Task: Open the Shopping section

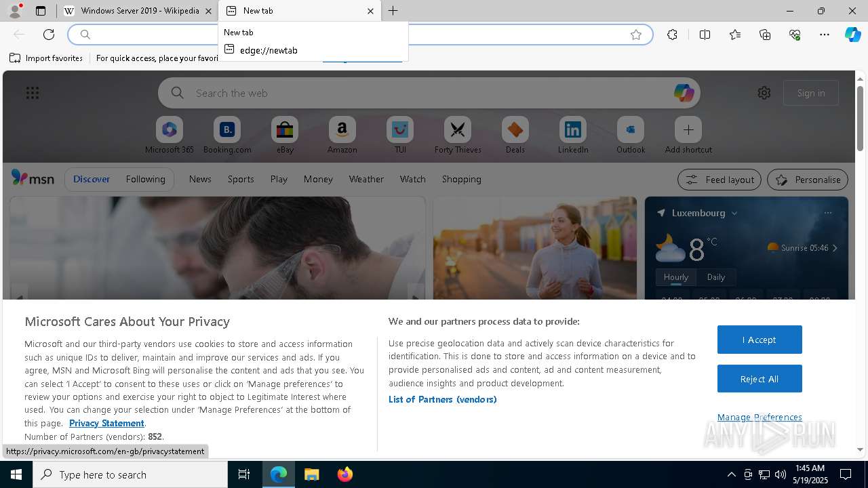Action: pyautogui.click(x=461, y=179)
